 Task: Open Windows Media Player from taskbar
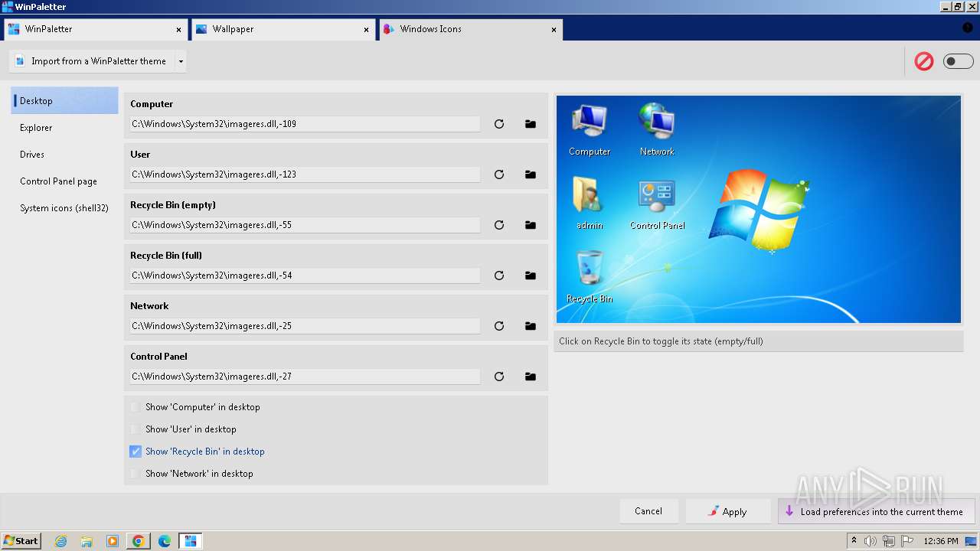113,541
